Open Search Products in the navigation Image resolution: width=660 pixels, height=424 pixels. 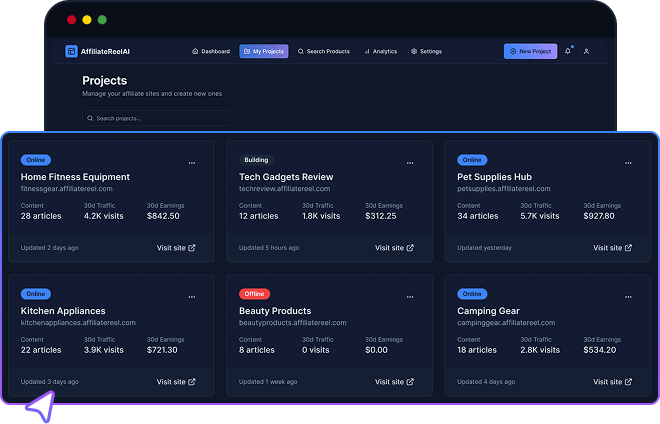324,51
